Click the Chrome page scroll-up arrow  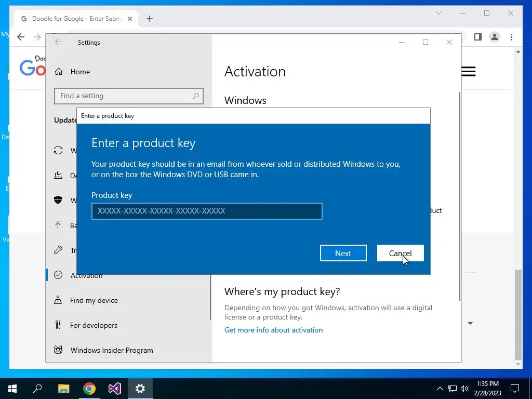tap(518, 51)
